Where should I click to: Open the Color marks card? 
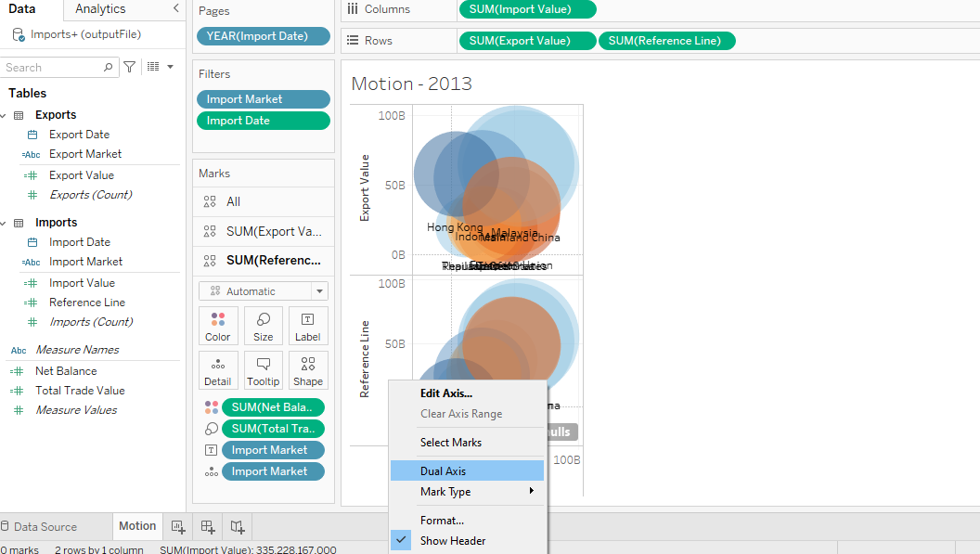218,326
